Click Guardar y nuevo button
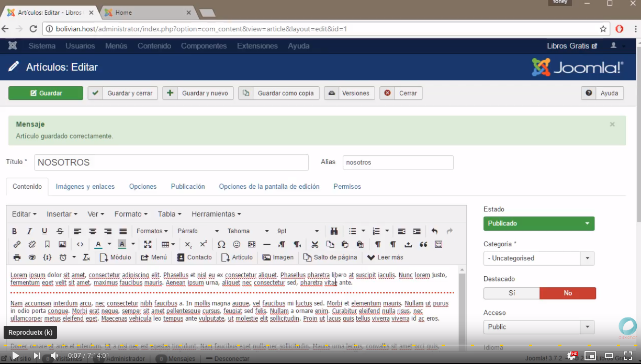 tap(198, 93)
